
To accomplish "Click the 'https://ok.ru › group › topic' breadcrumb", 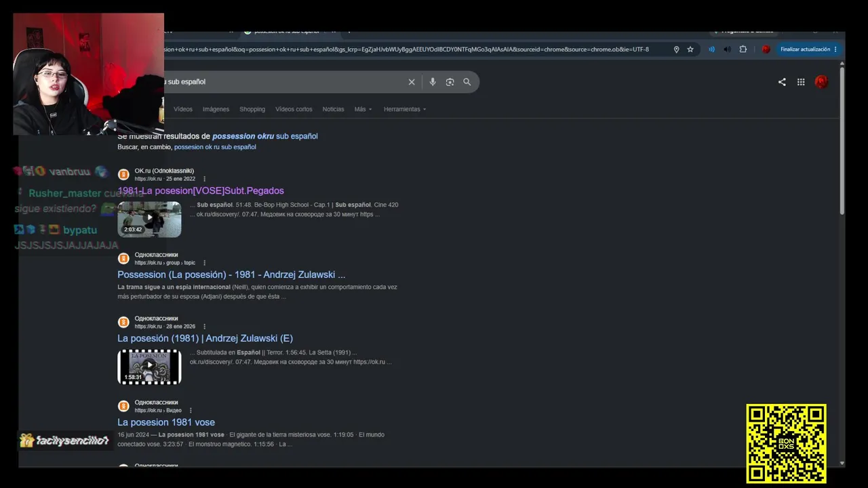I will click(165, 263).
